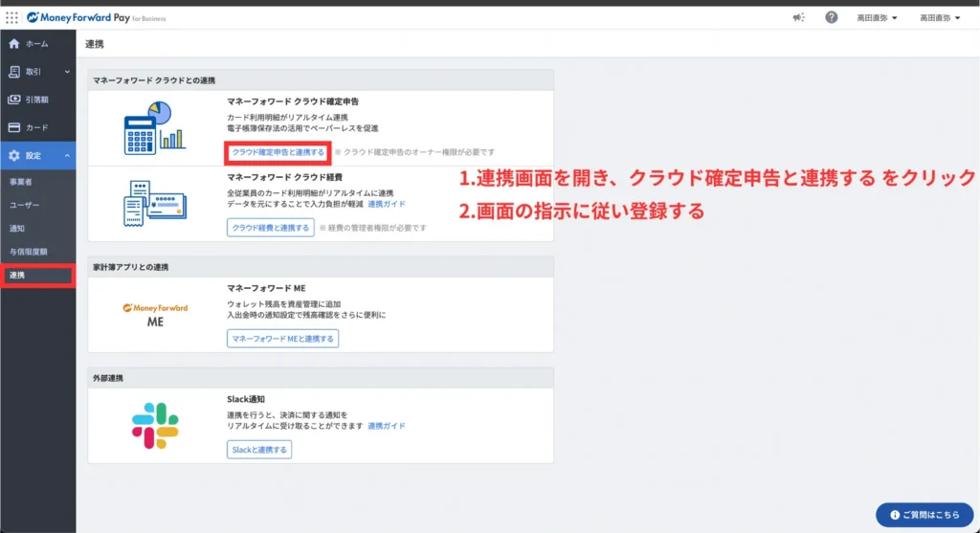This screenshot has height=533, width=980.
Task: Click the Money Forward ME logo
Action: (x=155, y=315)
